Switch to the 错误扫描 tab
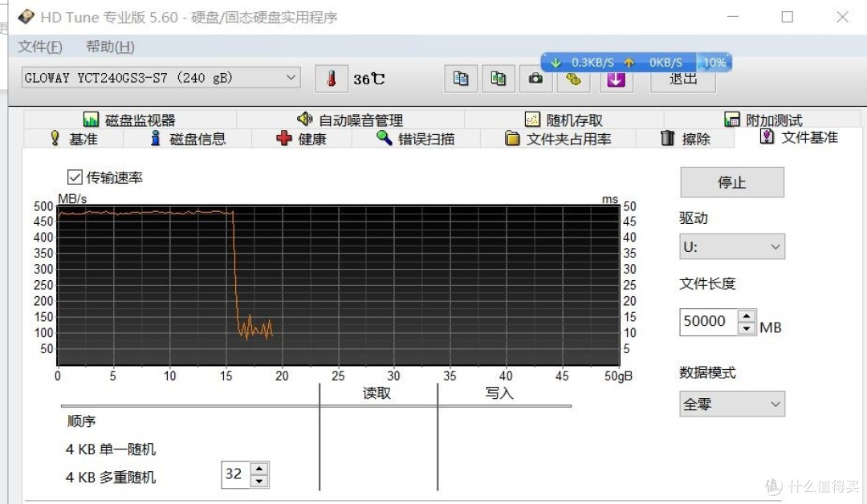The width and height of the screenshot is (867, 504). (x=416, y=138)
